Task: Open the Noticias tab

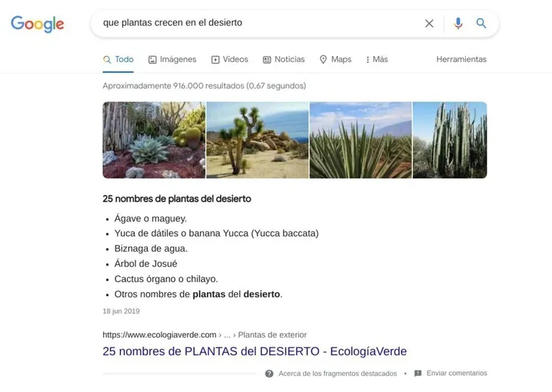Action: coord(284,60)
